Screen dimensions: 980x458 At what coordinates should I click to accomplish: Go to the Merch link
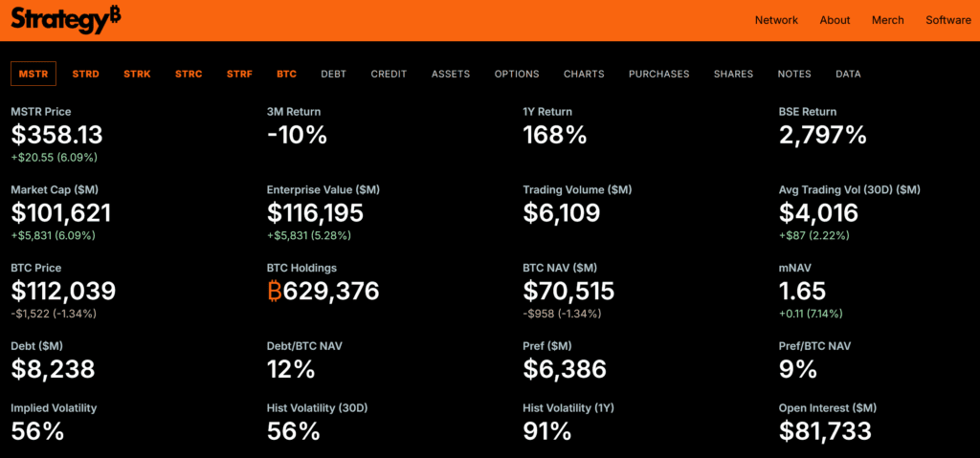(x=887, y=20)
